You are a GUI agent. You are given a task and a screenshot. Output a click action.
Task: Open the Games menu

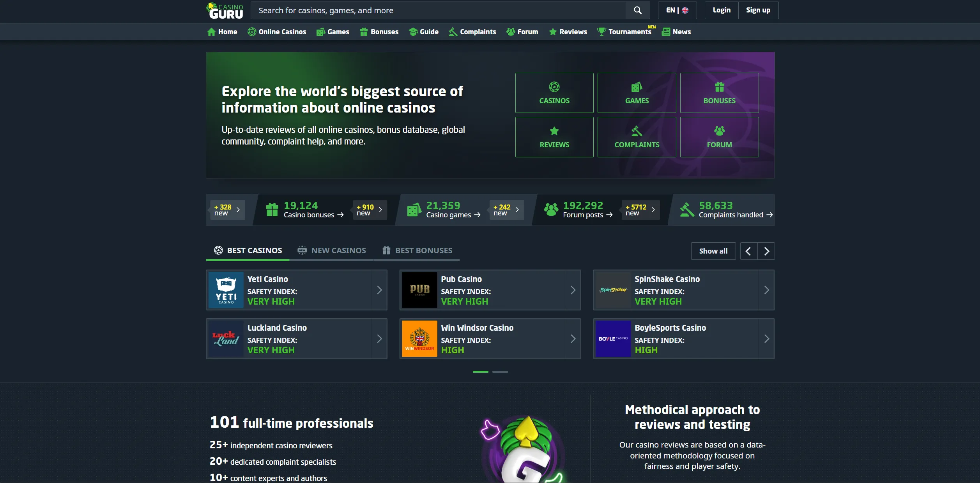pyautogui.click(x=333, y=32)
